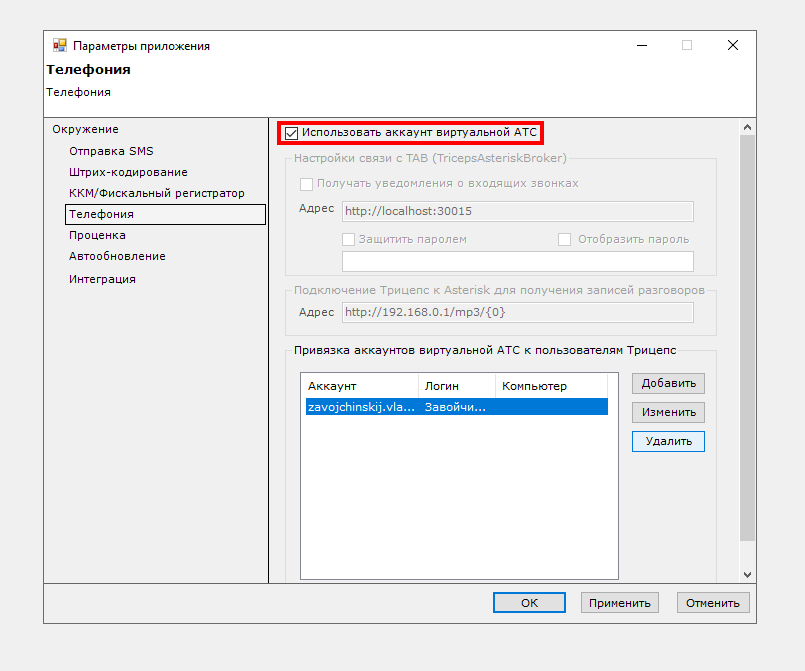Viewport: 805px width, 671px height.
Task: Select ККМ/Фискальный регистратор item
Action: 156,193
